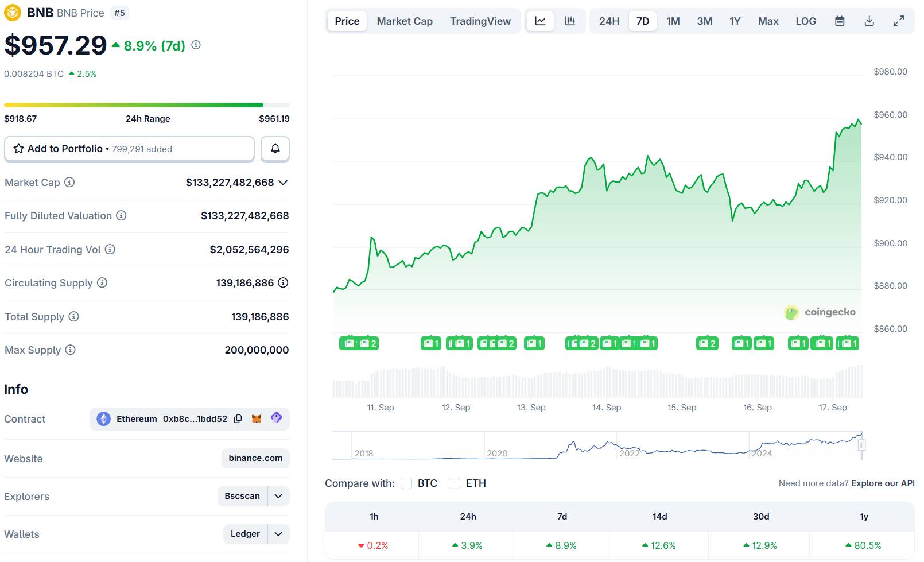Viewport: 924px width, 562px height.
Task: Open Explorers dropdown arrow
Action: [x=278, y=496]
